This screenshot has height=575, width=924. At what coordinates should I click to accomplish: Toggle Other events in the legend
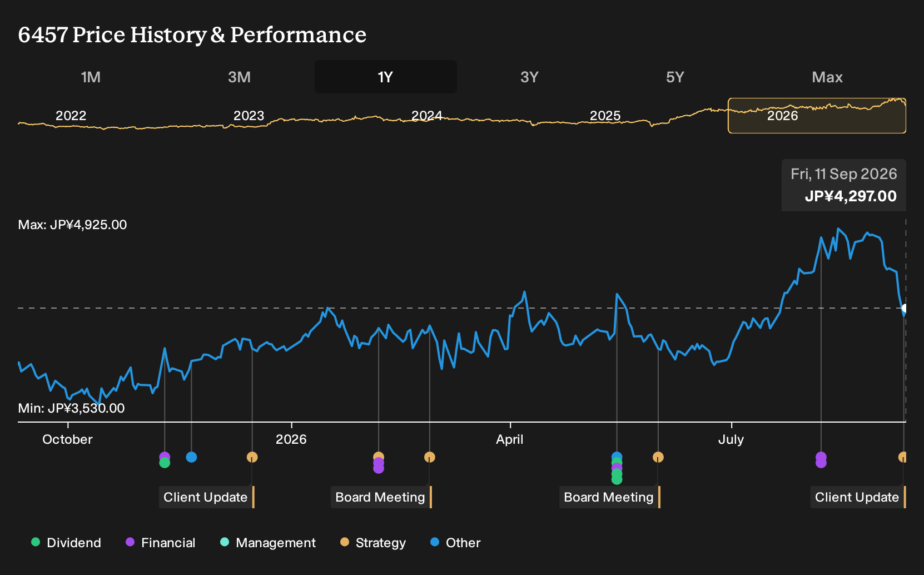pyautogui.click(x=455, y=543)
